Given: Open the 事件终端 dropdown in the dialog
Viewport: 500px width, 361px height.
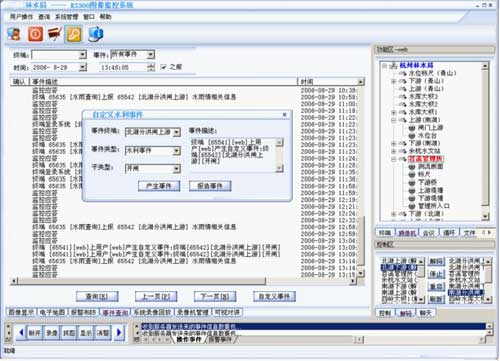Looking at the screenshot, I should click(x=177, y=132).
